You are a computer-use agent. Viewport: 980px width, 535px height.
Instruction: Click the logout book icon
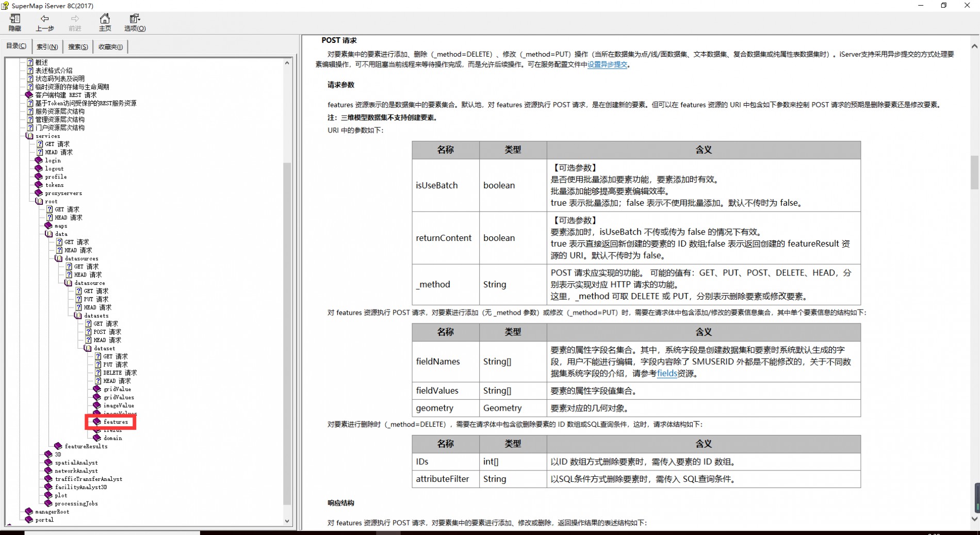tap(39, 168)
